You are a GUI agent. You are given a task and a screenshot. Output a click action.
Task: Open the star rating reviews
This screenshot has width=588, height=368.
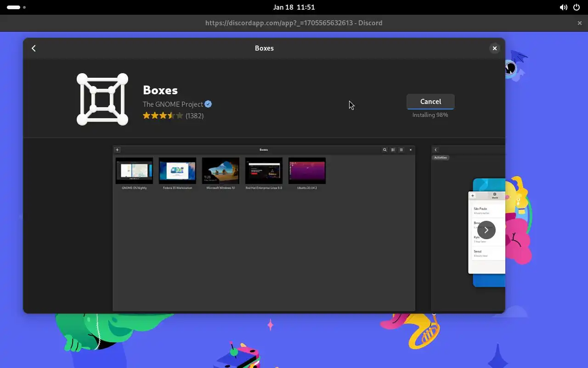pyautogui.click(x=163, y=115)
